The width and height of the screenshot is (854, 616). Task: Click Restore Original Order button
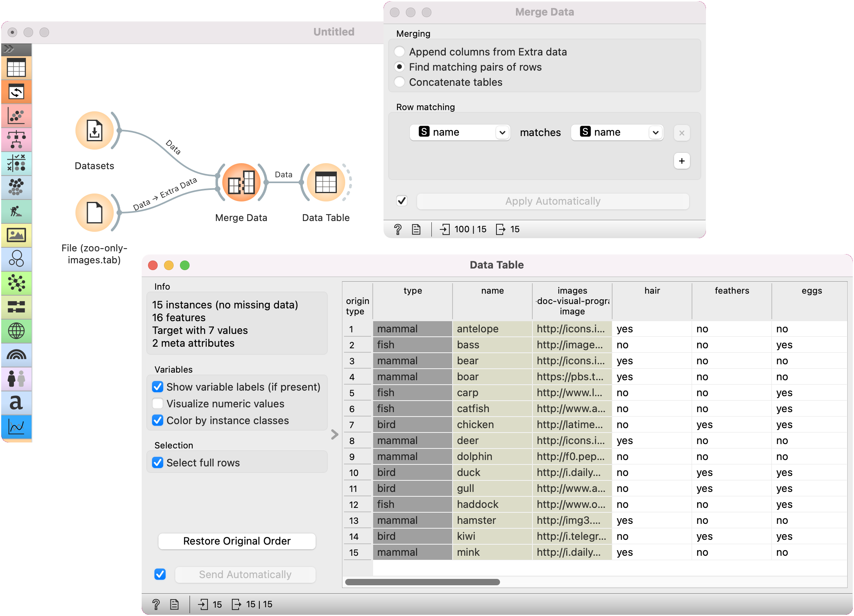point(237,541)
